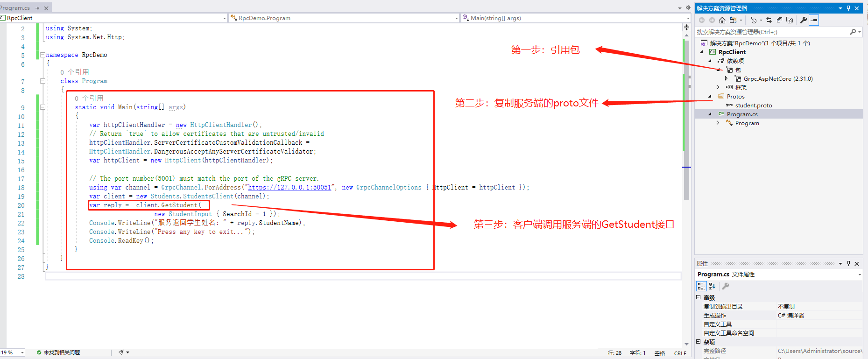Click the '0 个引用' CodeLens above Main method
The image size is (868, 359).
89,98
